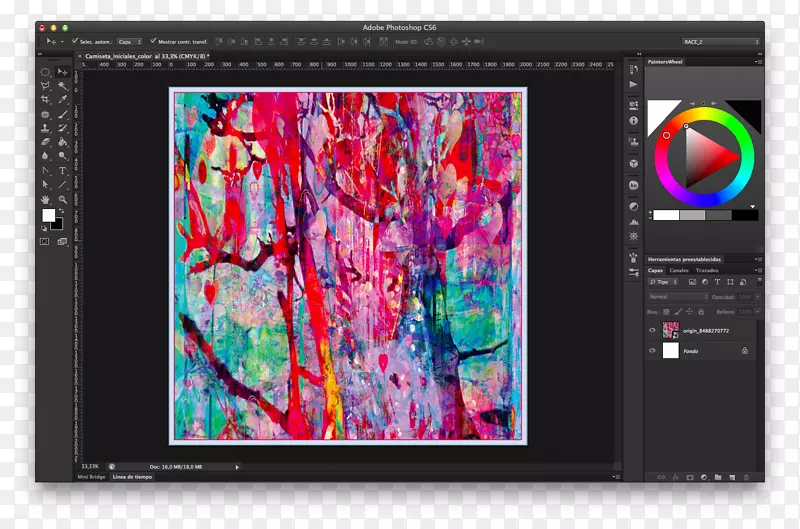Click the layer style fx icon
The image size is (800, 529).
click(x=675, y=477)
